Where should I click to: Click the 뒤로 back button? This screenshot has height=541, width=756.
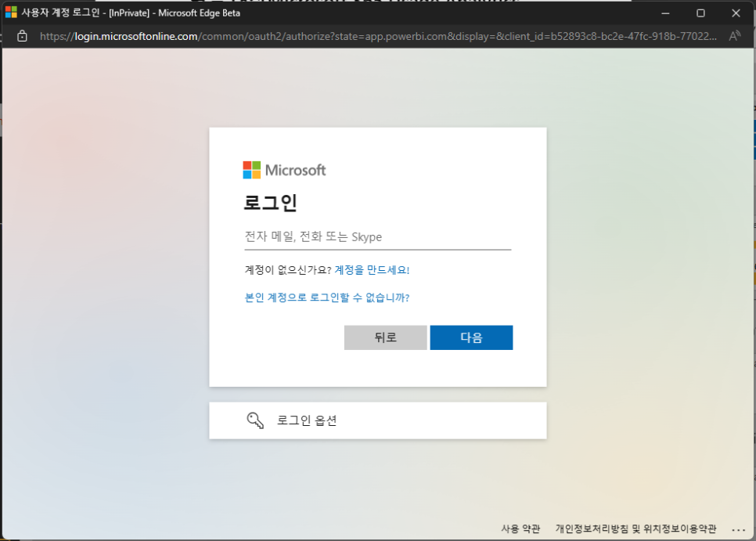[385, 337]
